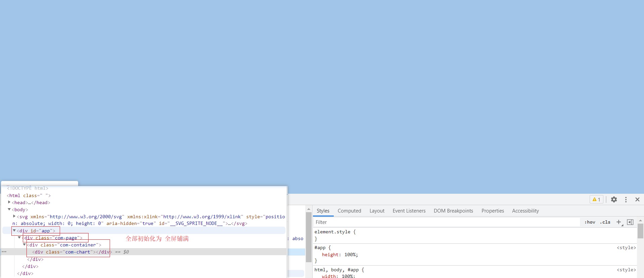The image size is (644, 278).
Task: Collapse the com-container div node
Action: pos(24,244)
